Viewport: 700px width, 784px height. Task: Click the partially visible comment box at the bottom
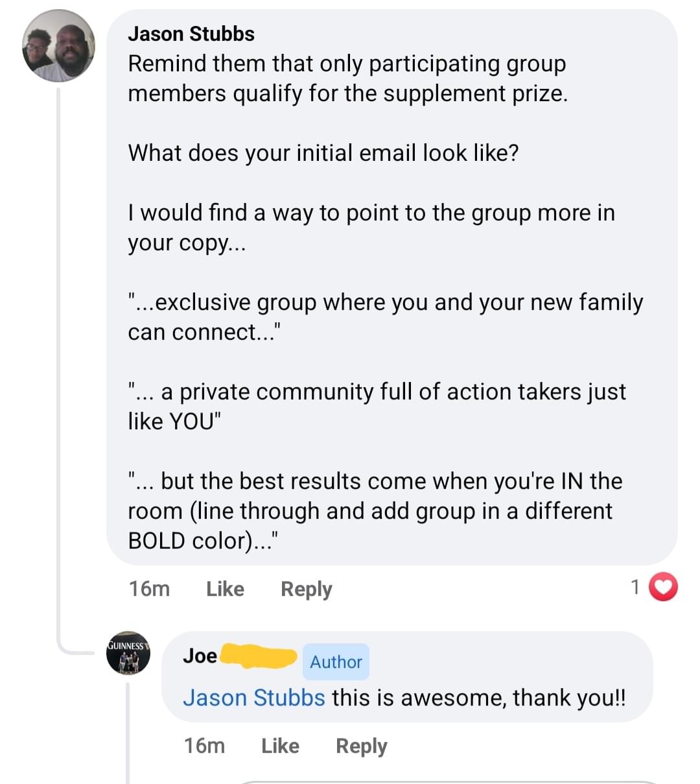click(447, 780)
